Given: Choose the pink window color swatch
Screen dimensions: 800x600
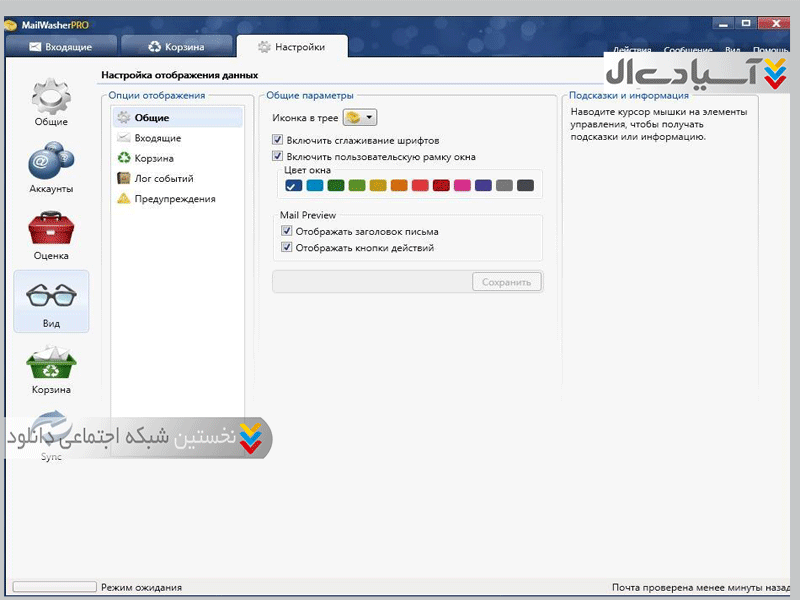Looking at the screenshot, I should 462,185.
